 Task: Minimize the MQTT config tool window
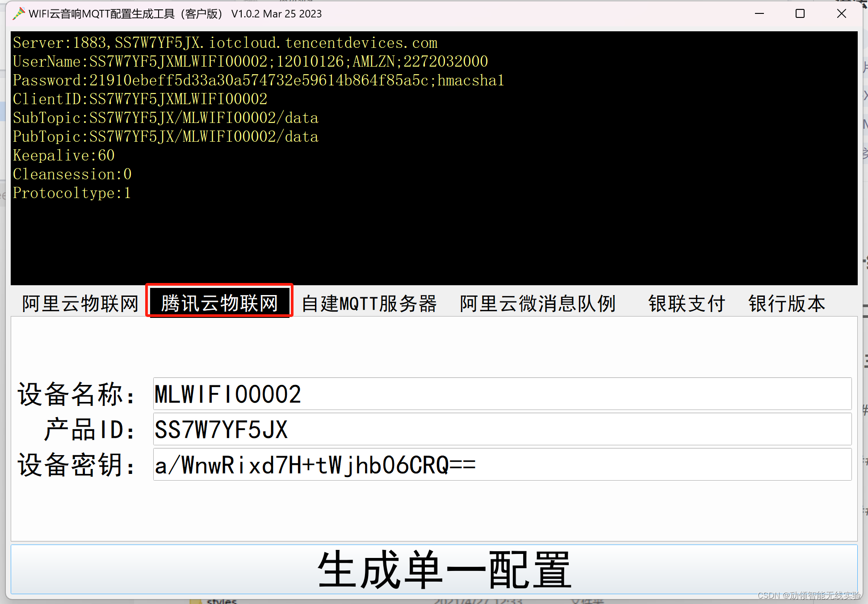(x=759, y=14)
